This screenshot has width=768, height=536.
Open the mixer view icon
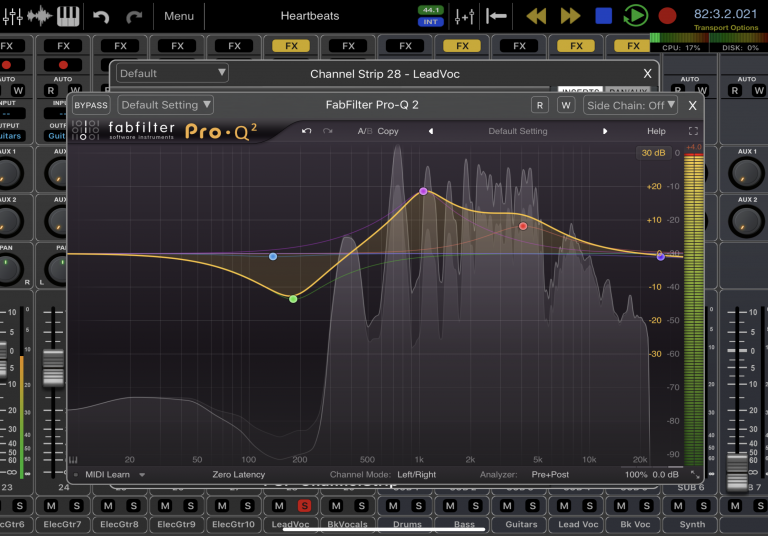pyautogui.click(x=12, y=16)
